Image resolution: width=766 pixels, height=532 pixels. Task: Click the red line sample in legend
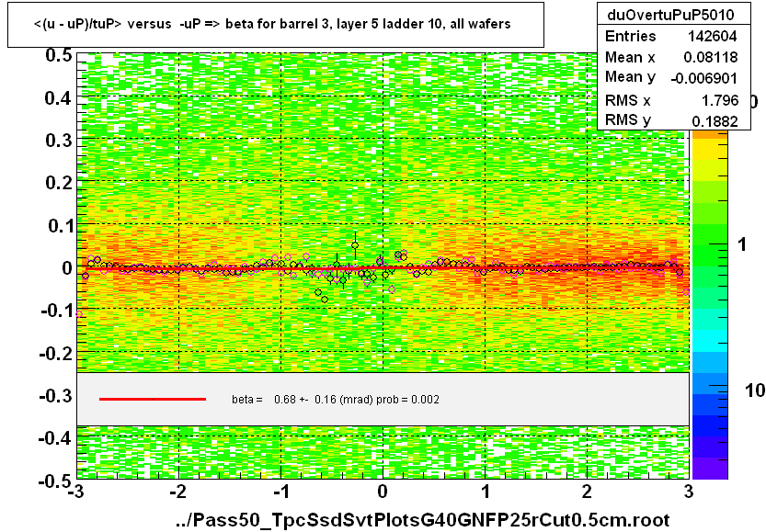153,400
